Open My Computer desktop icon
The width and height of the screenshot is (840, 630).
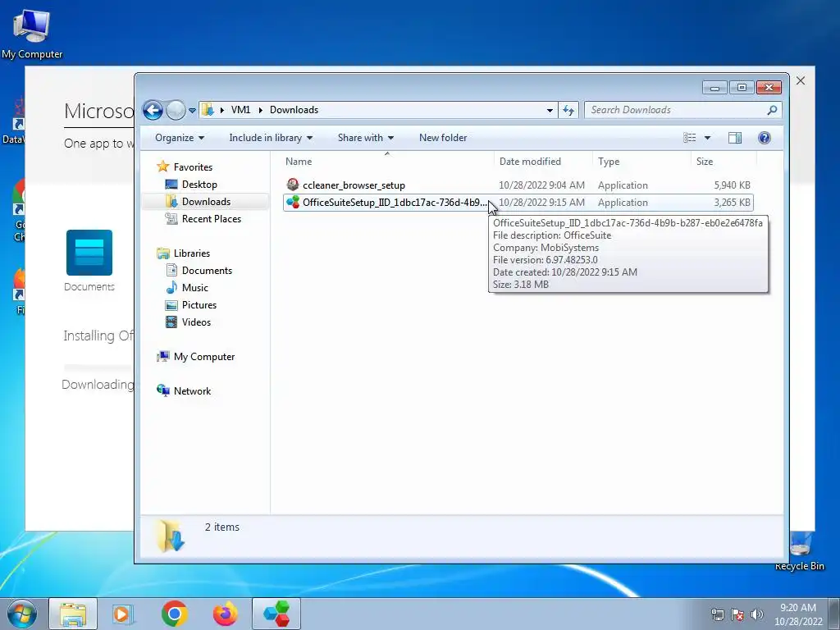32,33
